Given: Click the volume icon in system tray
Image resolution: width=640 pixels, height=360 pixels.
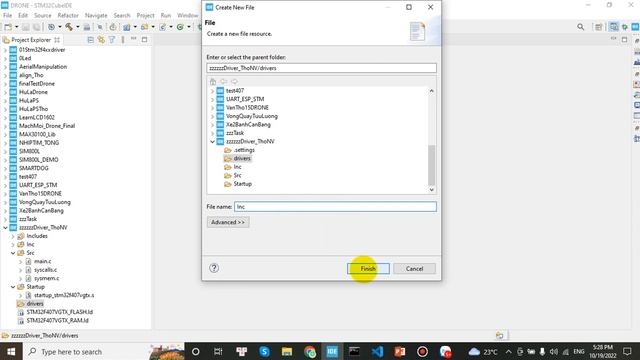Looking at the screenshot, I should point(553,351).
